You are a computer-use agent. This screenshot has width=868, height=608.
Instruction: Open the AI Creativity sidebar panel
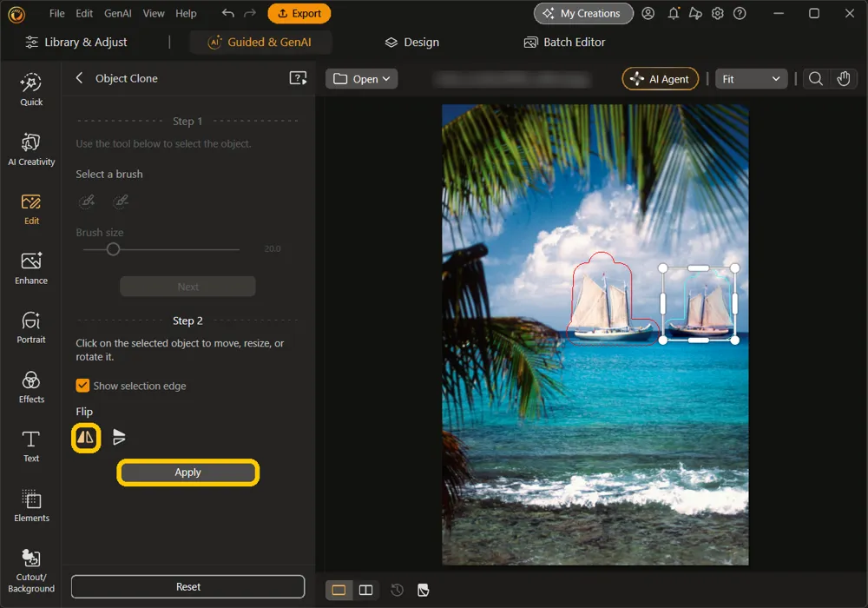point(31,149)
